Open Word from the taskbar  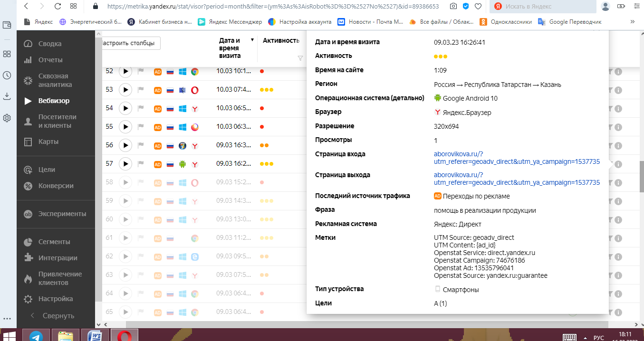pos(95,336)
